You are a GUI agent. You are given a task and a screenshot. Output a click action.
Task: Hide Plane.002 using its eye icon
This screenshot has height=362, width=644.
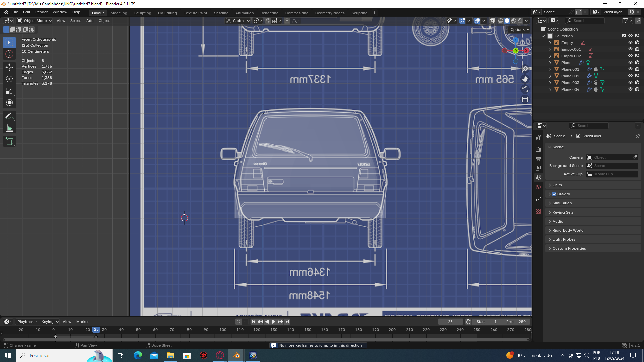click(x=630, y=76)
